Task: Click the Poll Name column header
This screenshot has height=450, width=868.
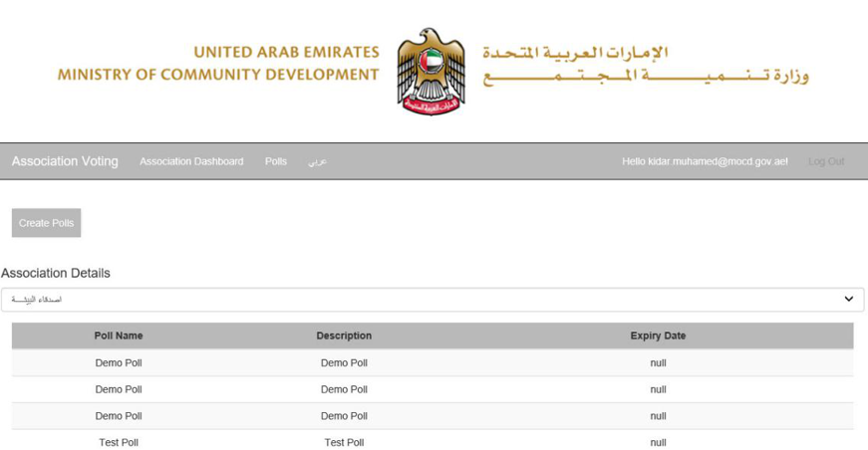Action: (119, 336)
